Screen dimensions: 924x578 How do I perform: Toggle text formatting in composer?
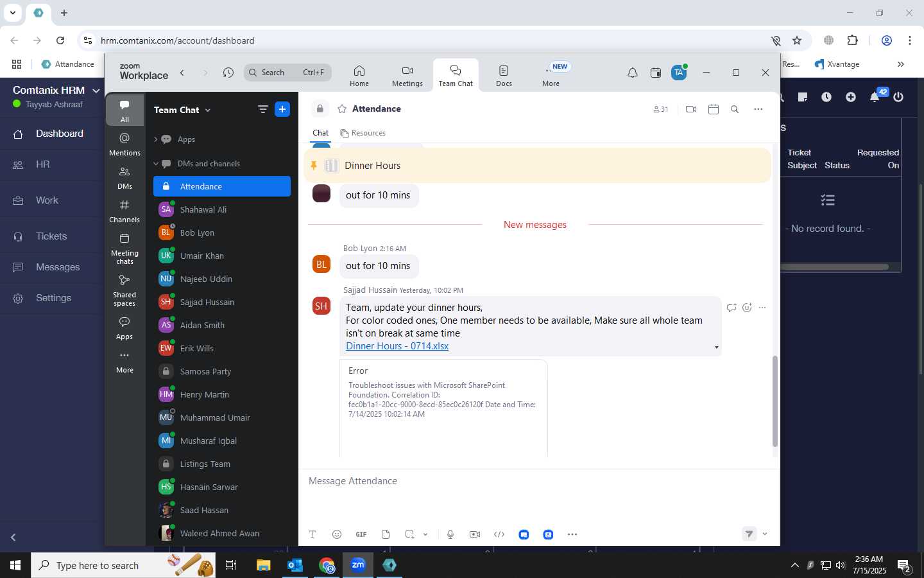point(312,534)
